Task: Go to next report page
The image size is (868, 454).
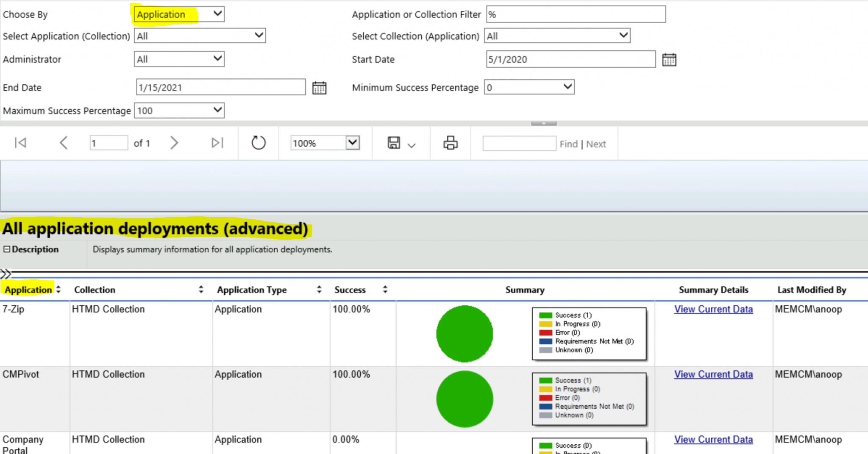Action: coord(174,143)
